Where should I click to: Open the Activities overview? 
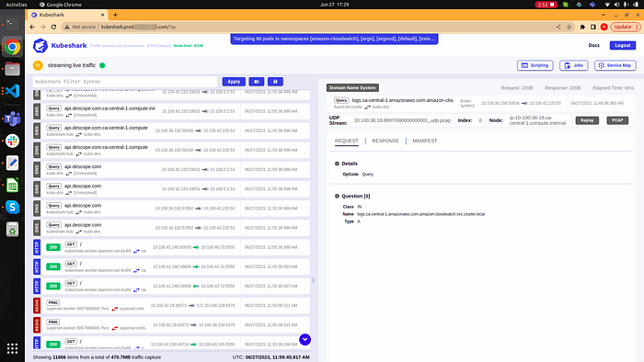16,5
